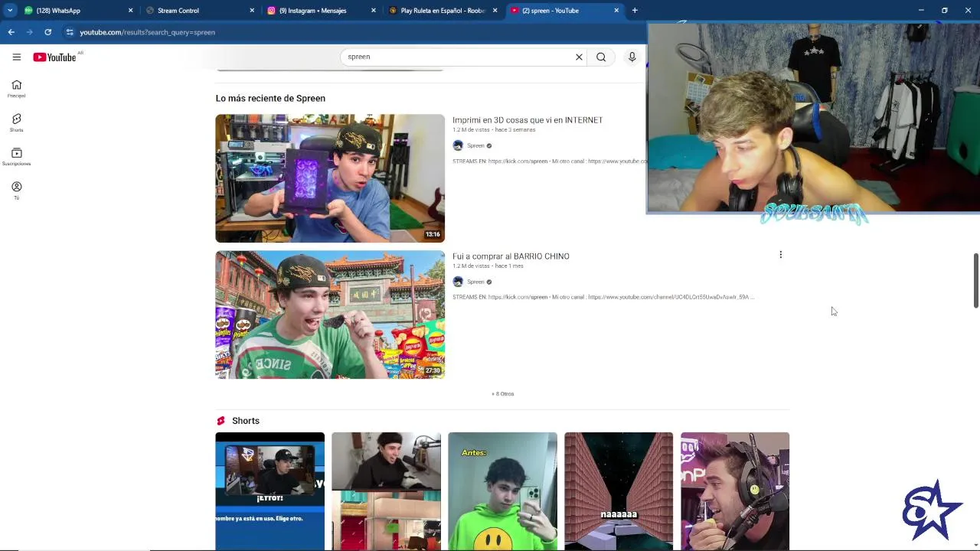Open the YouTube hamburger guide menu
980x551 pixels.
pyautogui.click(x=16, y=57)
